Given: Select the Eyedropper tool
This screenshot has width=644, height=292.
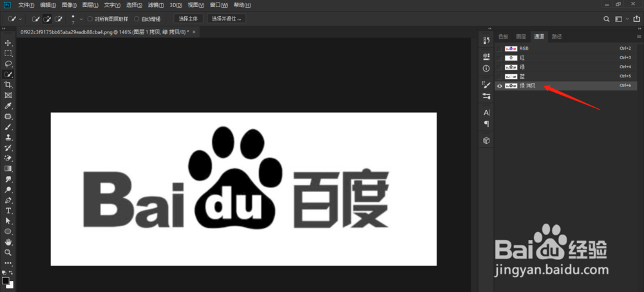Looking at the screenshot, I should point(8,106).
